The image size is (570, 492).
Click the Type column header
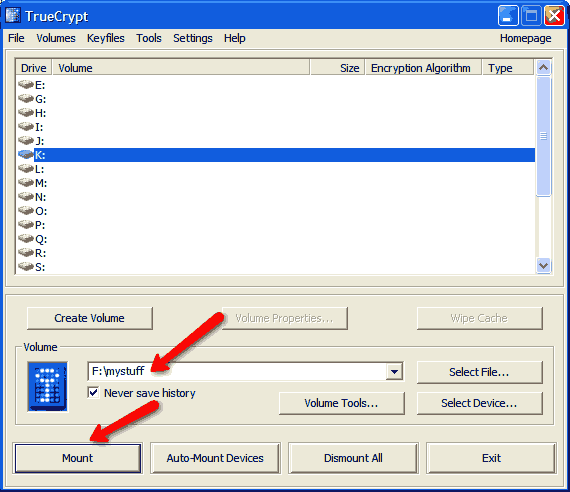[x=508, y=68]
